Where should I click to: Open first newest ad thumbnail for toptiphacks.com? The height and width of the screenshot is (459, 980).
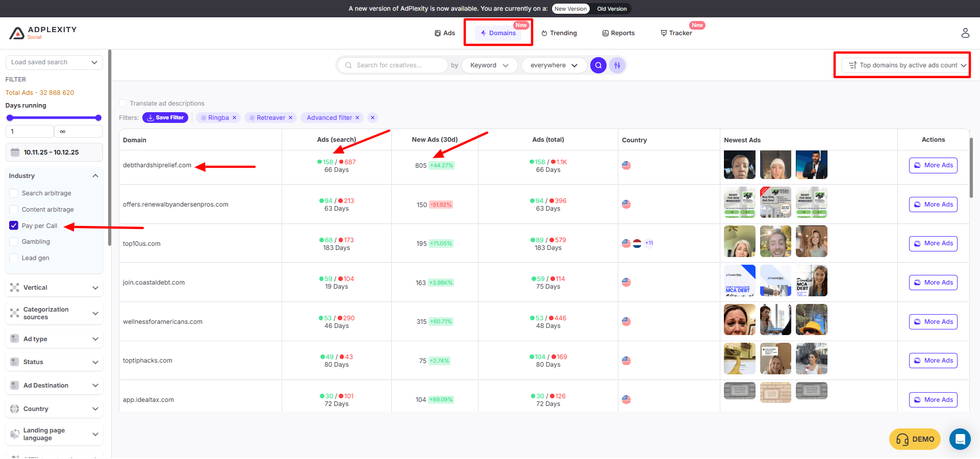coord(740,359)
